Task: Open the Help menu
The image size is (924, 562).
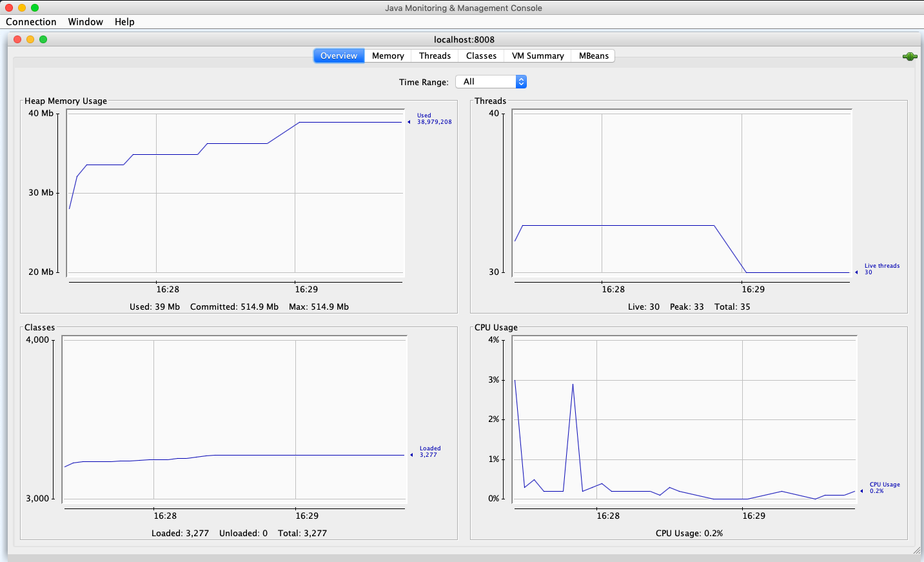Action: [124, 22]
